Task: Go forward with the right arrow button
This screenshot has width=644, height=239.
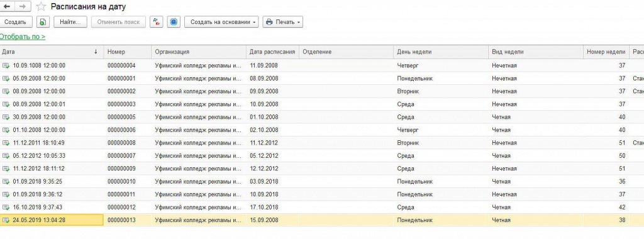Action: (23, 6)
